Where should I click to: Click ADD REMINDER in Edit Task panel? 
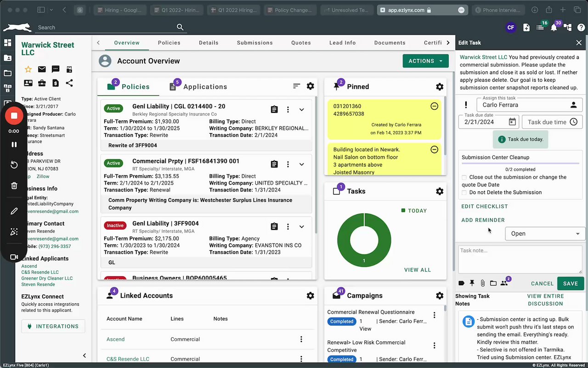pyautogui.click(x=483, y=220)
